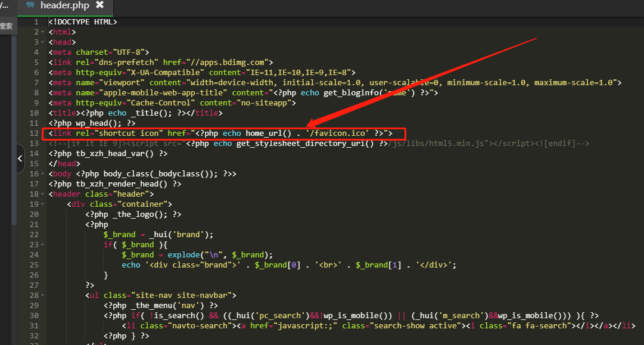The width and height of the screenshot is (644, 345).
Task: Click the "viewport" meta name value
Action: coord(122,83)
